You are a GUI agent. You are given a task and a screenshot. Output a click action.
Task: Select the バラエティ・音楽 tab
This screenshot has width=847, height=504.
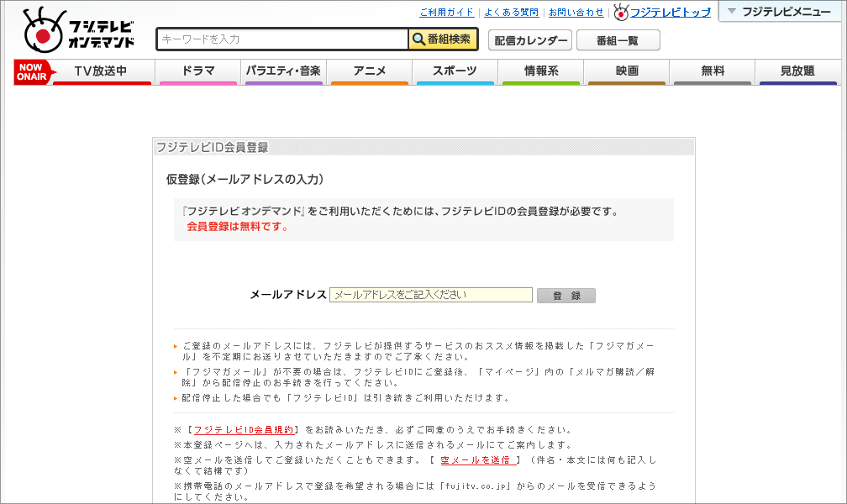284,72
